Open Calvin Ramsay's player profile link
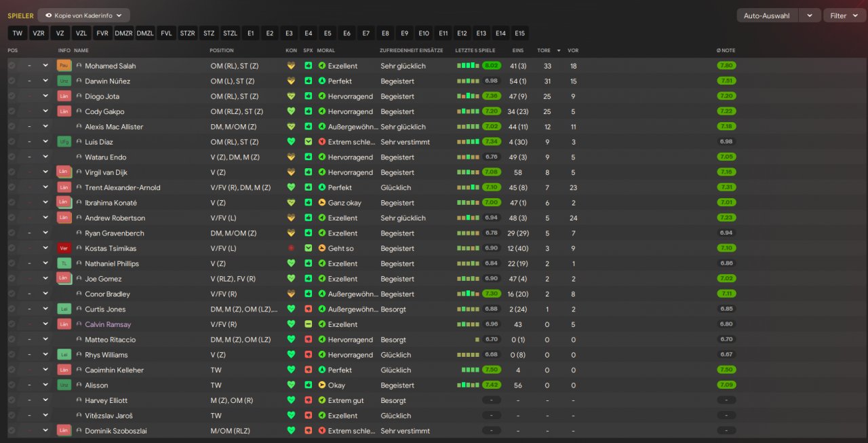Screen dimensions: 868x443 coord(108,324)
